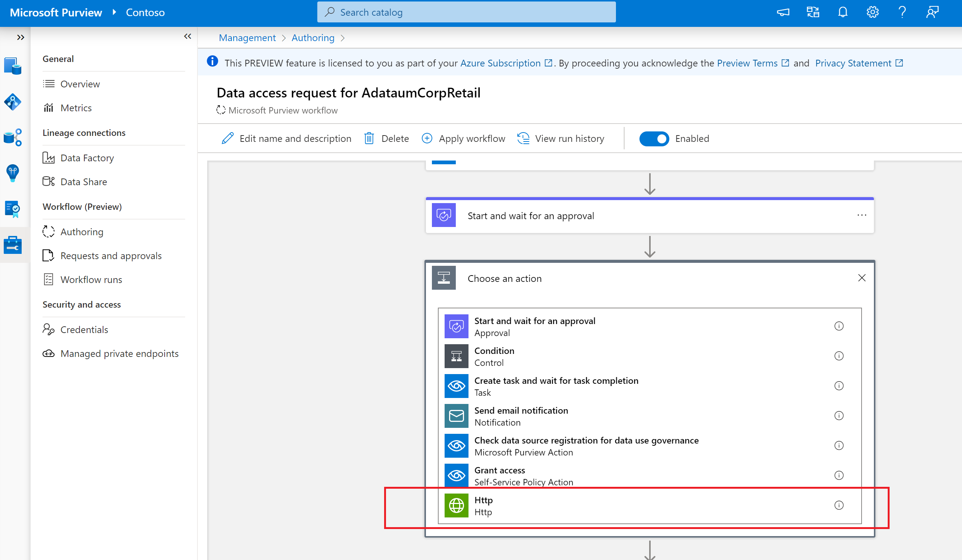Click the Start and wait for approval icon
This screenshot has height=560, width=962.
point(443,215)
